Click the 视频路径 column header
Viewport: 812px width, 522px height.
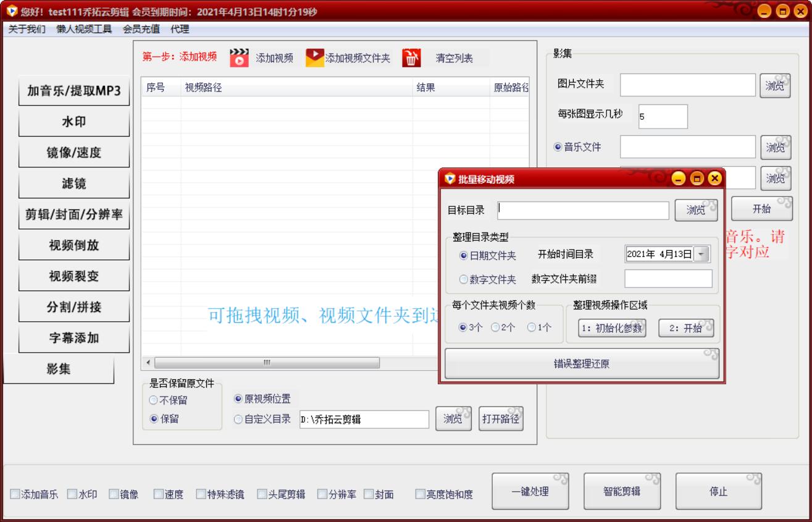click(x=296, y=87)
